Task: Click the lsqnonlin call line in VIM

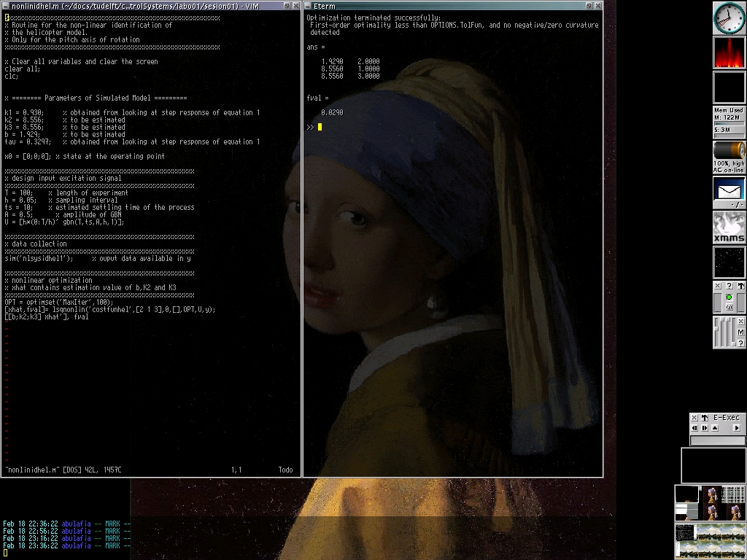Action: (110, 309)
